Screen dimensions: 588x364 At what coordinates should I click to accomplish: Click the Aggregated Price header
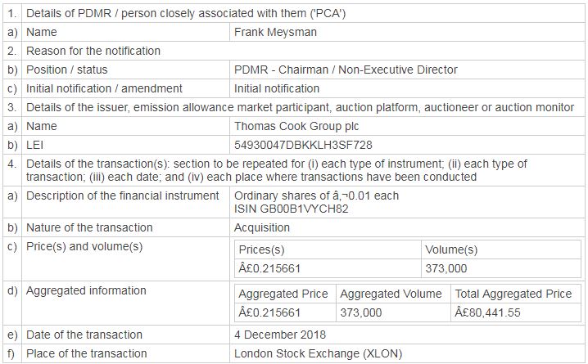pyautogui.click(x=283, y=294)
